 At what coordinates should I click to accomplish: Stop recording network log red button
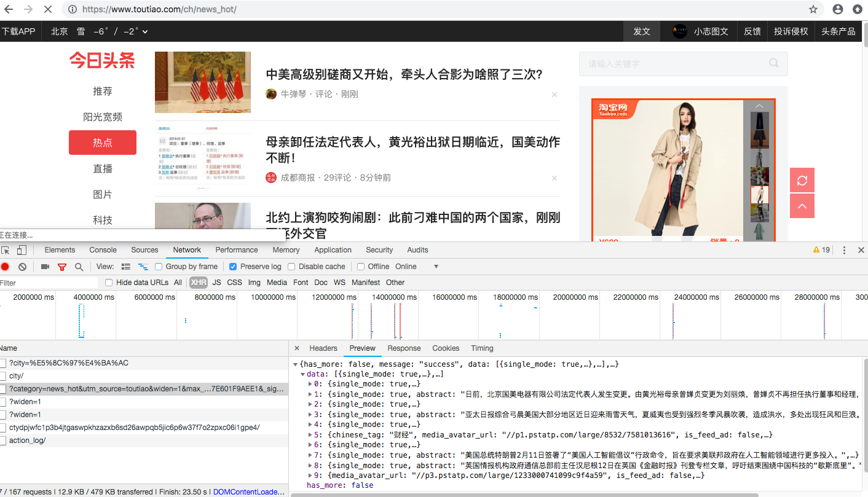[x=5, y=267]
